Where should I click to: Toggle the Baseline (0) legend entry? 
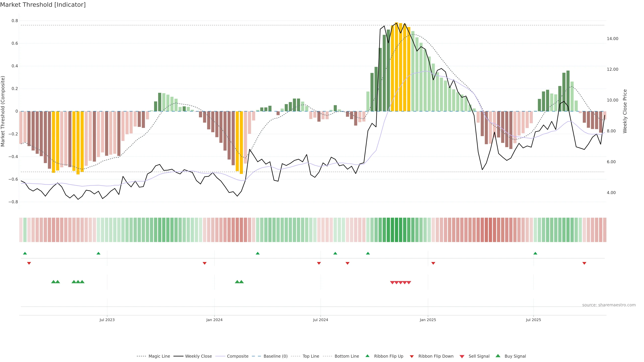point(276,356)
